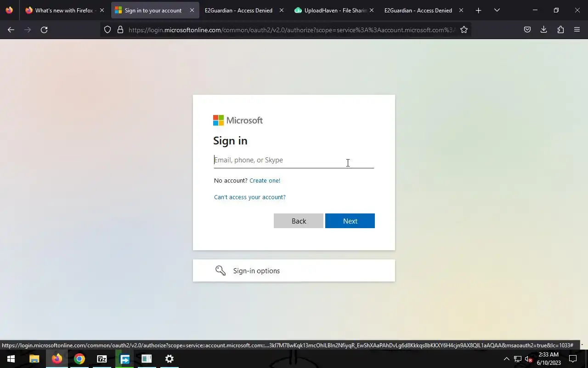The width and height of the screenshot is (588, 368).
Task: Restore down the Firefox window
Action: pos(556,10)
